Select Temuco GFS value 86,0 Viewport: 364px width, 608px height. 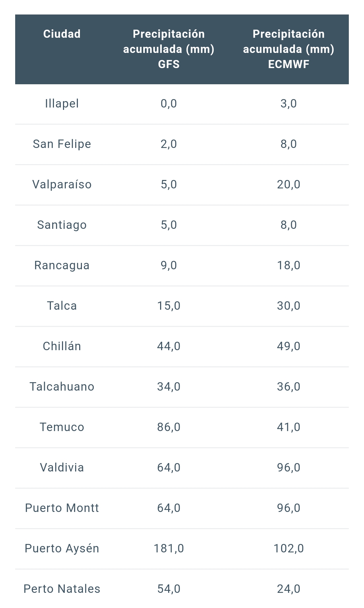point(169,427)
